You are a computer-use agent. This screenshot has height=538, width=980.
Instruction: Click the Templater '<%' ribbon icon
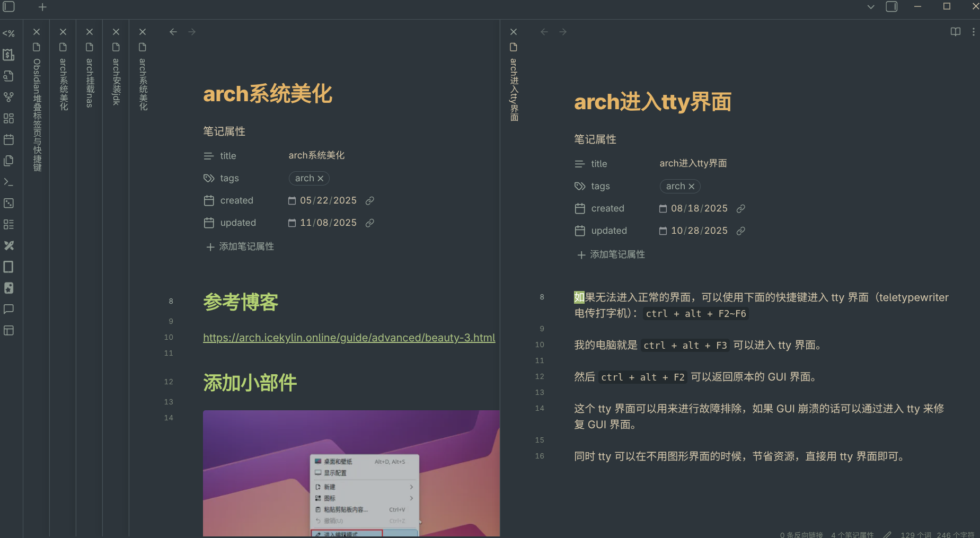[x=8, y=33]
